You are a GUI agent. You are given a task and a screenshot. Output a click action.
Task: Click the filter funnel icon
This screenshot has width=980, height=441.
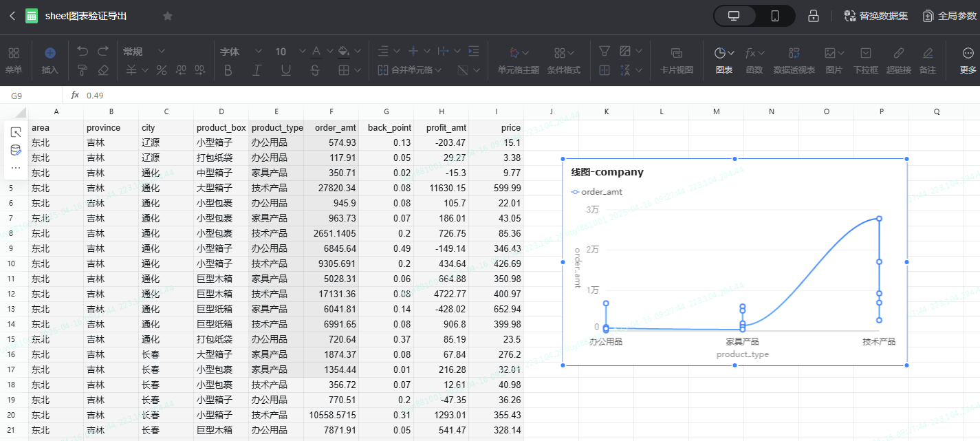point(604,52)
